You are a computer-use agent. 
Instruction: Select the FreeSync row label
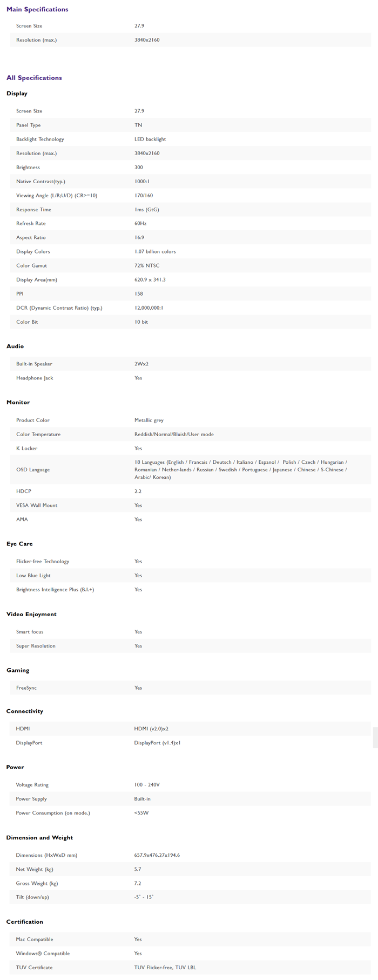pos(26,688)
